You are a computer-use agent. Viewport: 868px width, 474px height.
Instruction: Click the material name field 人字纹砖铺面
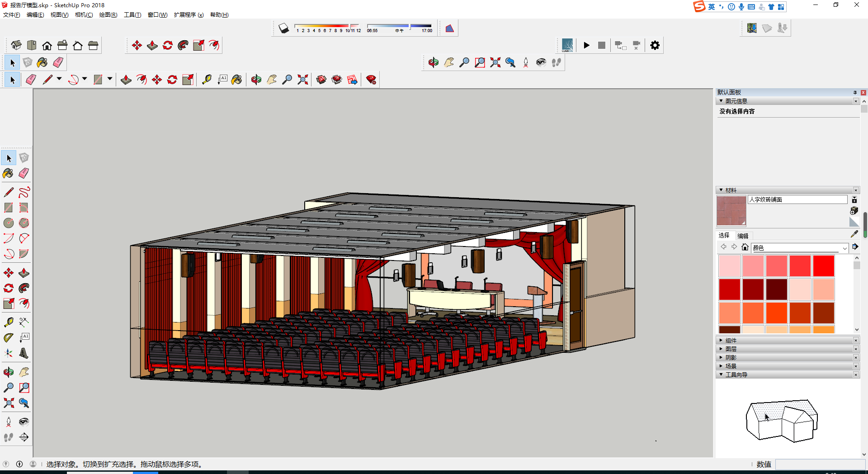797,199
